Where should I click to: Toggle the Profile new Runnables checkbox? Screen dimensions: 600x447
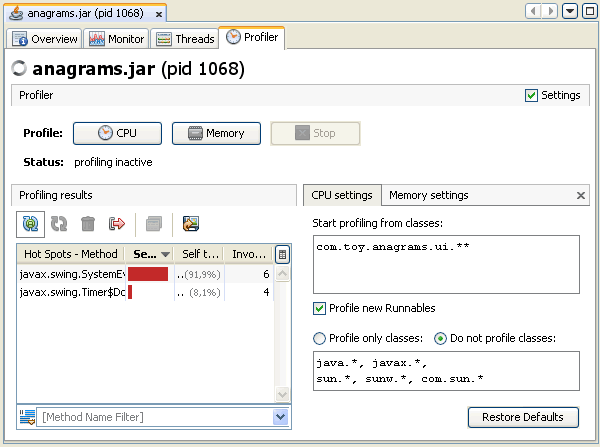click(320, 308)
